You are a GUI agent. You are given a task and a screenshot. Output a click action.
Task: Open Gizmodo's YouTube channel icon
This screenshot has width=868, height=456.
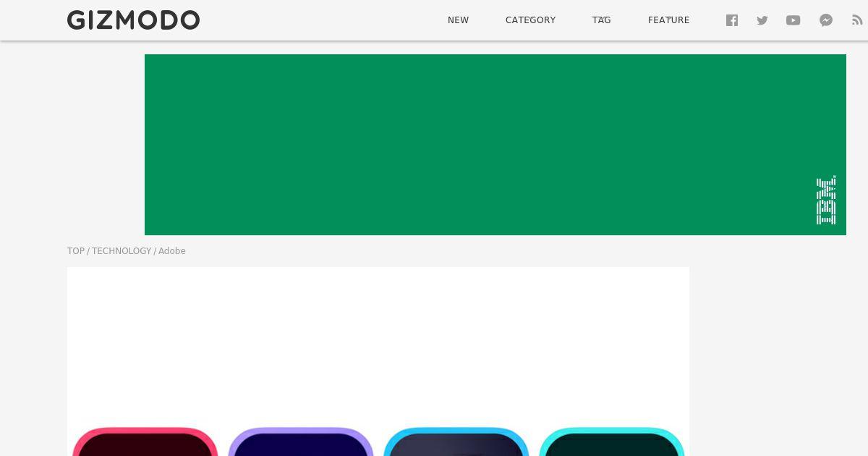click(x=793, y=20)
